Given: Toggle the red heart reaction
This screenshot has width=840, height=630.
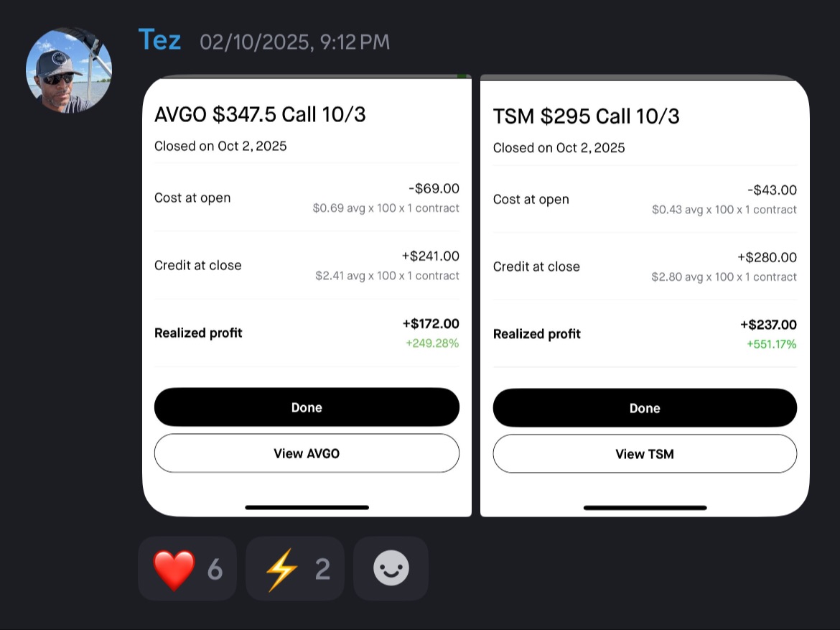Looking at the screenshot, I should (x=187, y=569).
